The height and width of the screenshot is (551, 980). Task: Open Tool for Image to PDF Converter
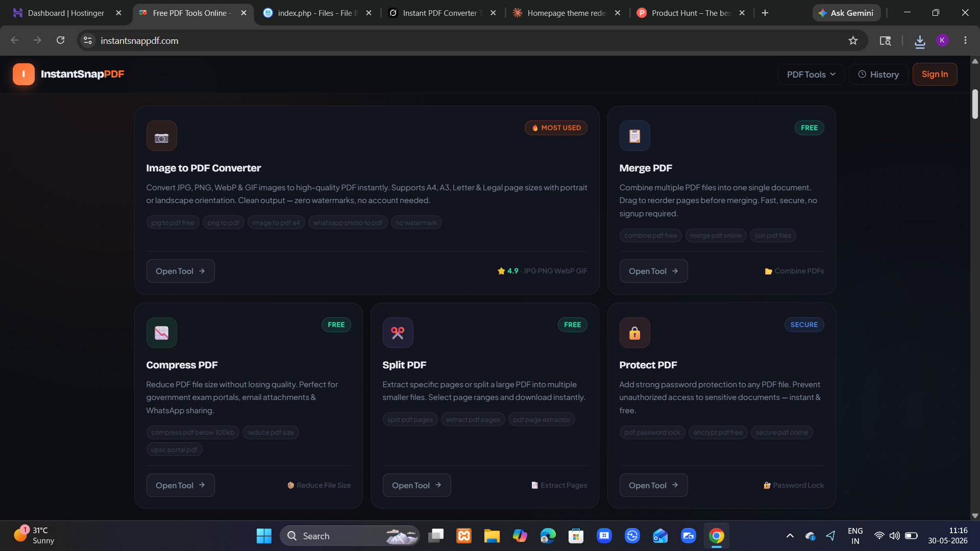(180, 271)
